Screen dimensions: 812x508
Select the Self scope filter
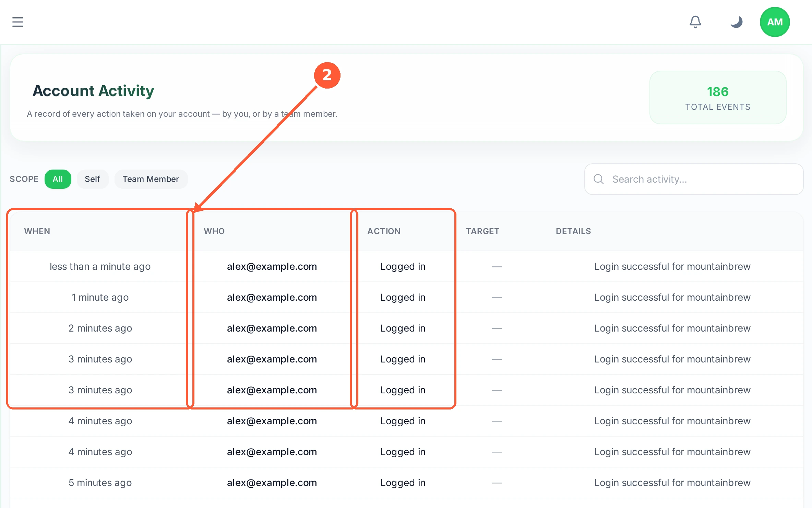[x=92, y=179]
